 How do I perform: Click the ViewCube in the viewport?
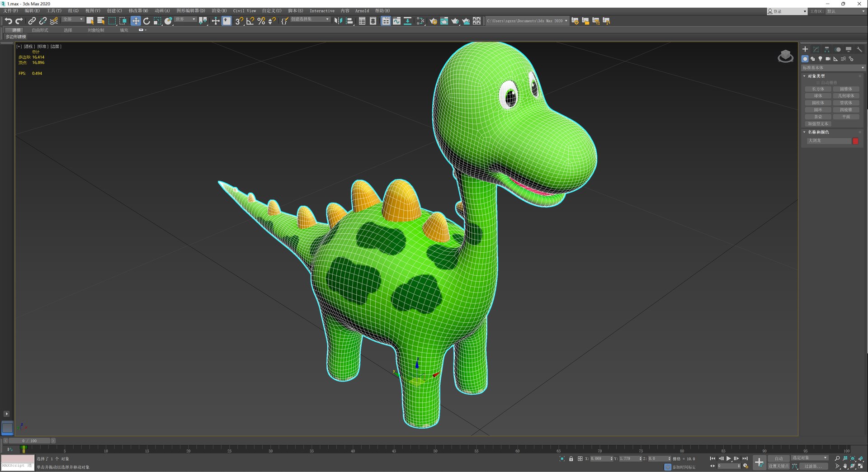[785, 57]
